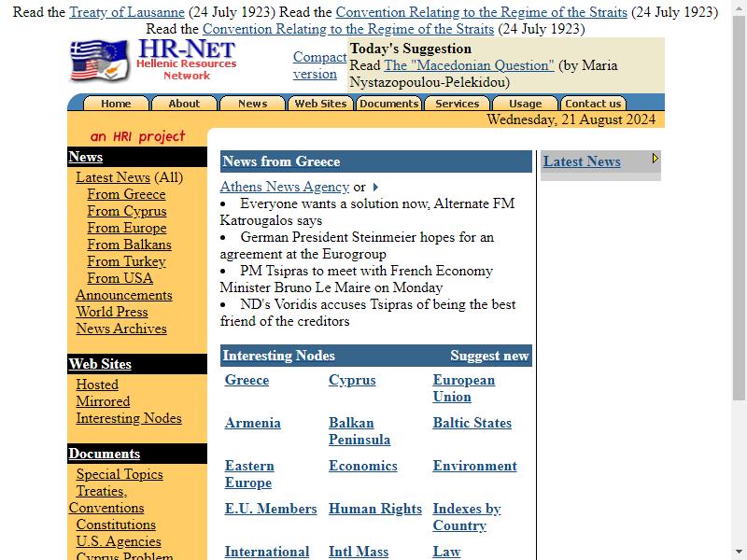Open the World Press link

click(x=112, y=312)
